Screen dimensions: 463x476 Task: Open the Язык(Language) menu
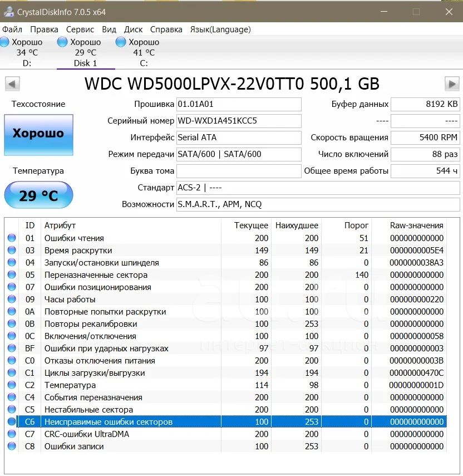pyautogui.click(x=220, y=30)
